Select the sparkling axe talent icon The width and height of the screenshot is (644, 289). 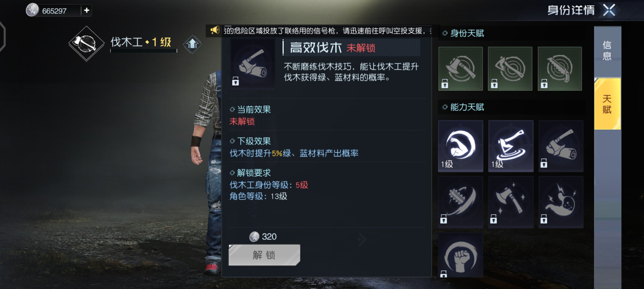[511, 202]
